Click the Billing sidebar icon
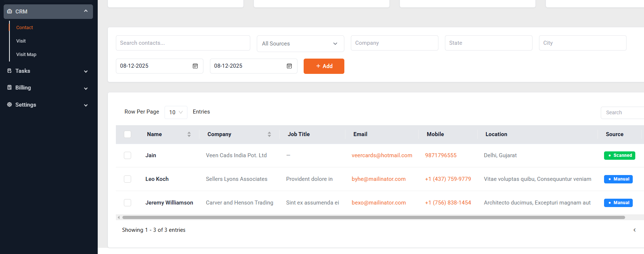 tap(9, 88)
